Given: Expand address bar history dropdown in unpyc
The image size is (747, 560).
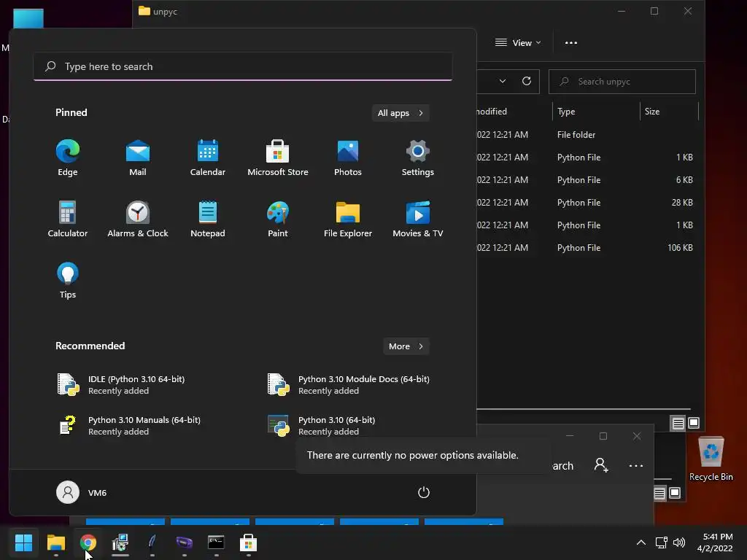Looking at the screenshot, I should [503, 82].
